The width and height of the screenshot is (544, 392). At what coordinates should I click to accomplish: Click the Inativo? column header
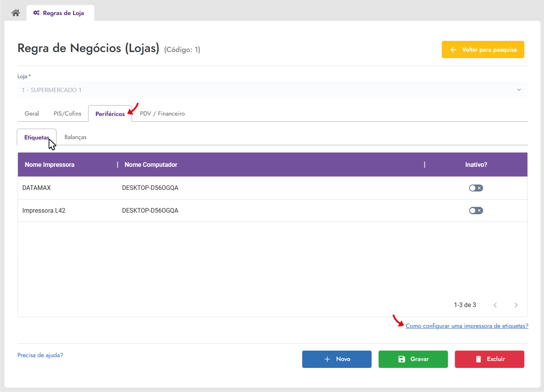click(476, 165)
